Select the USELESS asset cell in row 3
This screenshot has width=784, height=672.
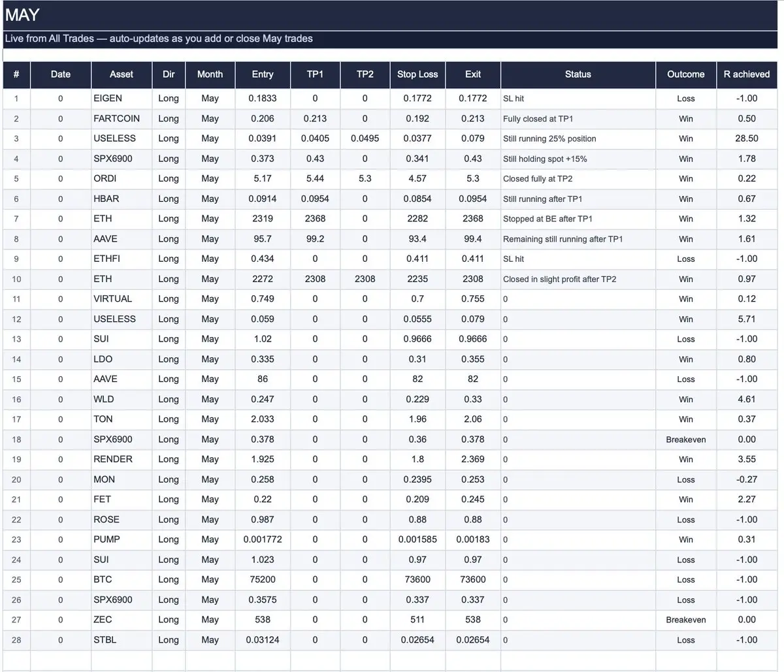pyautogui.click(x=122, y=138)
